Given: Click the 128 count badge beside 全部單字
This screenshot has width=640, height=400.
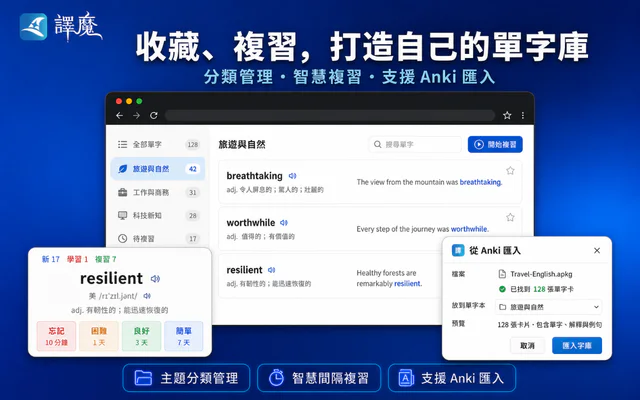Looking at the screenshot, I should (193, 144).
